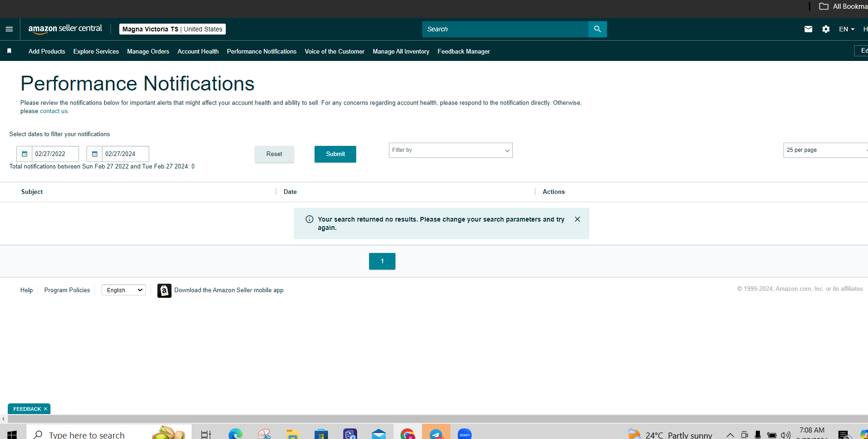Open the end date calendar picker
This screenshot has height=439, width=868.
click(x=94, y=154)
